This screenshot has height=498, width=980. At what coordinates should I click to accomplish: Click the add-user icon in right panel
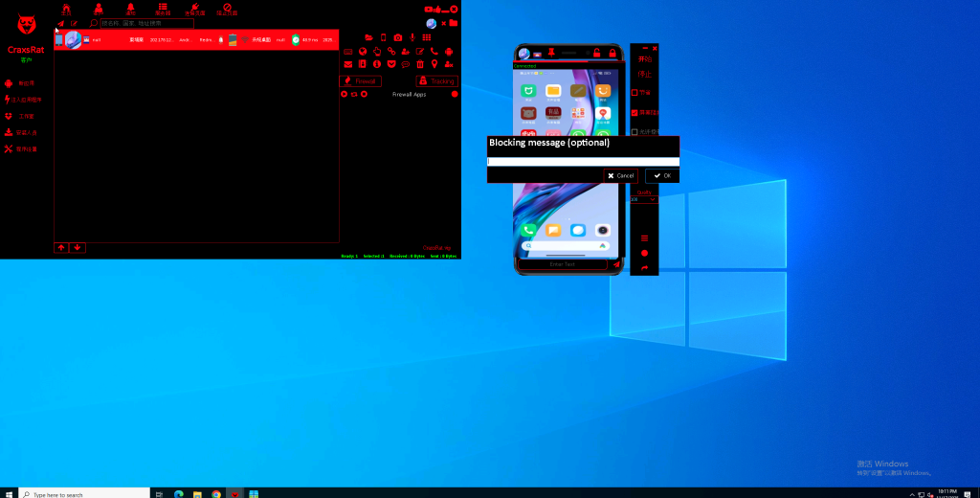[406, 52]
